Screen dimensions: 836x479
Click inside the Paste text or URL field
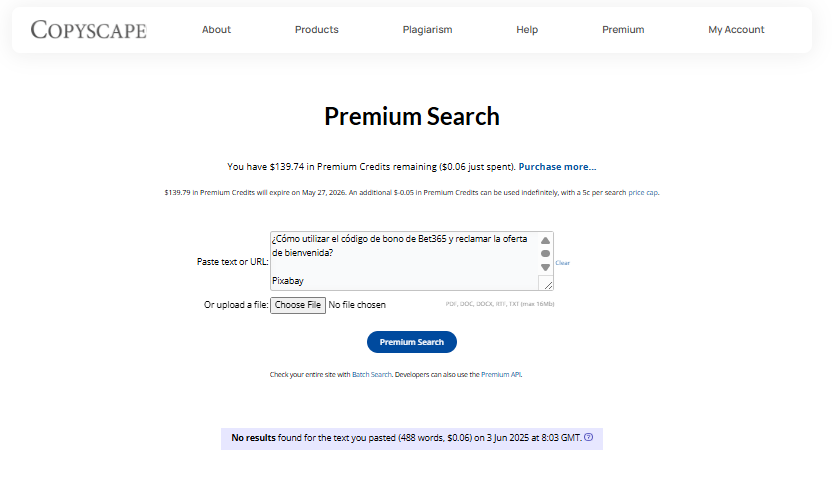pyautogui.click(x=405, y=261)
